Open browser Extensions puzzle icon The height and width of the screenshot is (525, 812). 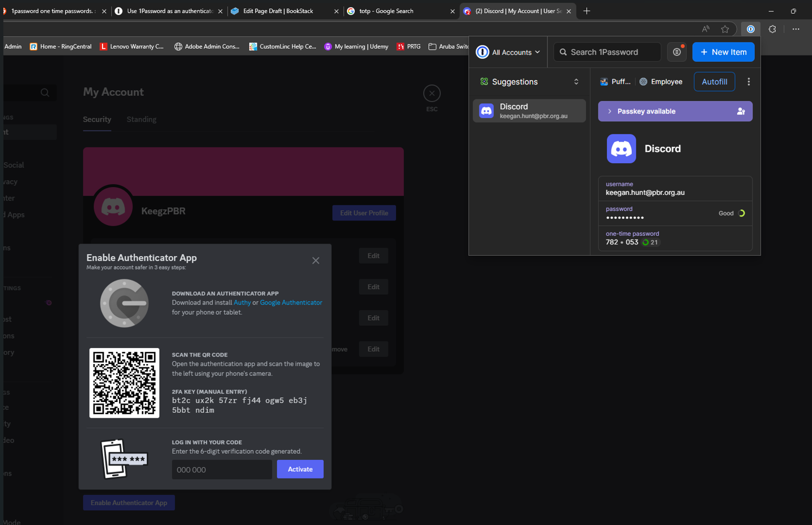(x=772, y=29)
